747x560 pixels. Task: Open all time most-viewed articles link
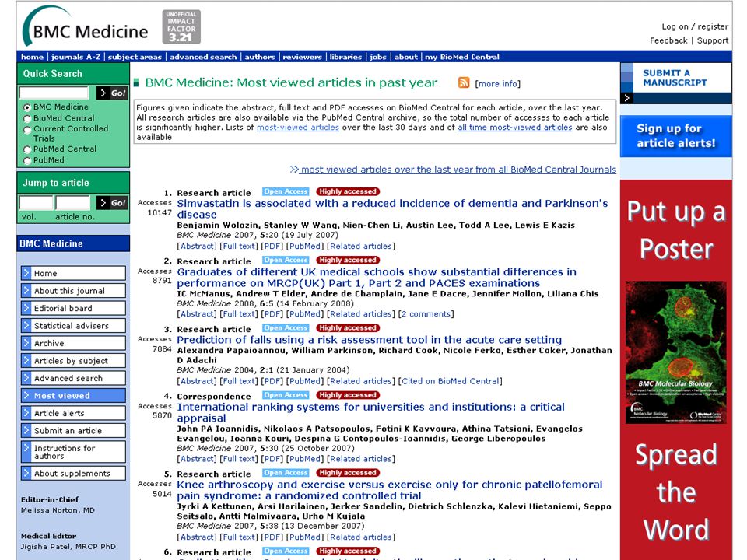point(515,127)
